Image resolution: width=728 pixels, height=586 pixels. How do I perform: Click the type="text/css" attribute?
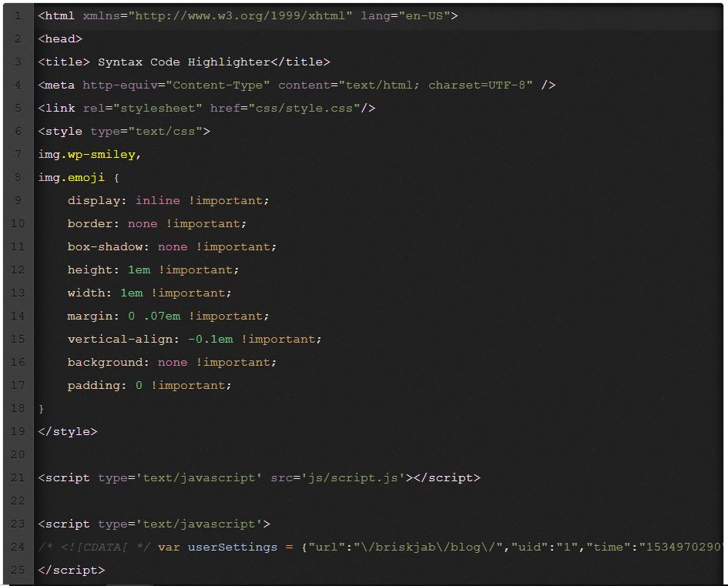146,132
